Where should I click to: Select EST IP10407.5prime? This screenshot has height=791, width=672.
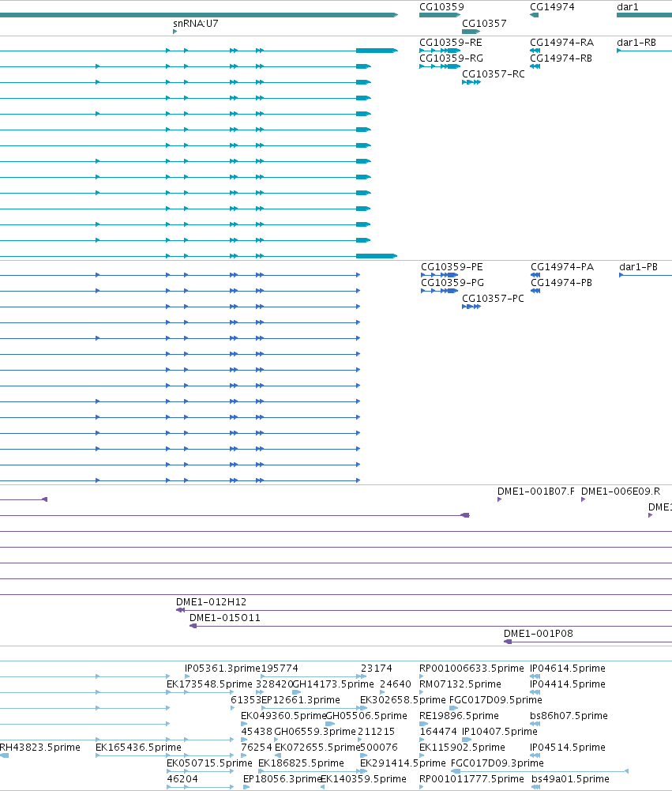(500, 732)
